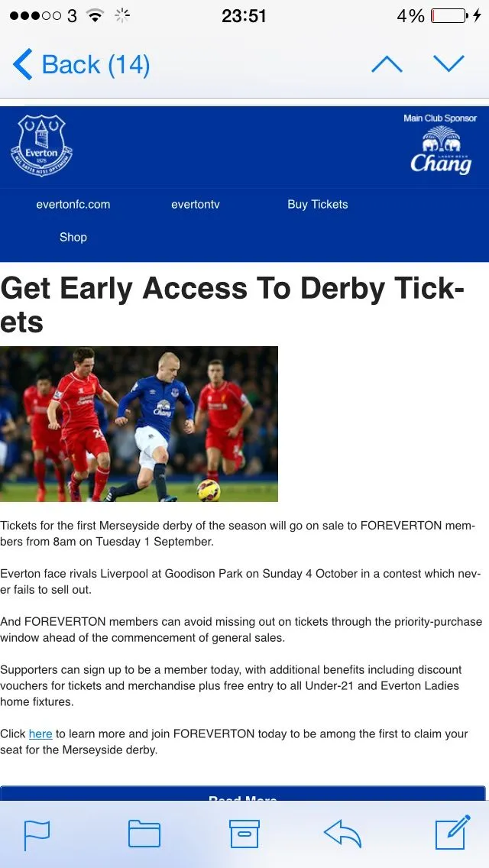This screenshot has height=868, width=489.
Task: Open the evertontv menu link
Action: (x=196, y=204)
